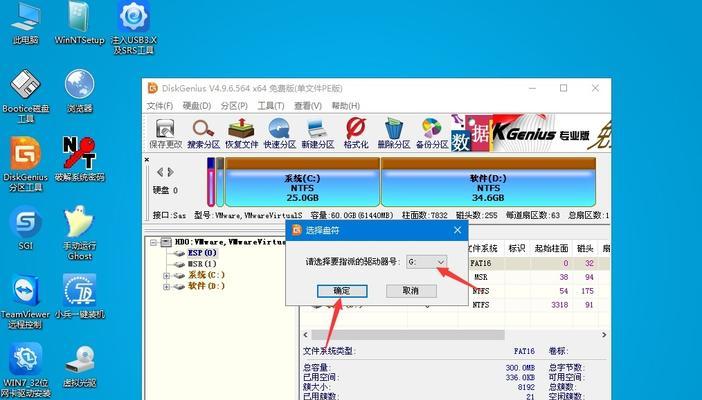
Task: Confirm with 确定 button
Action: pos(342,291)
